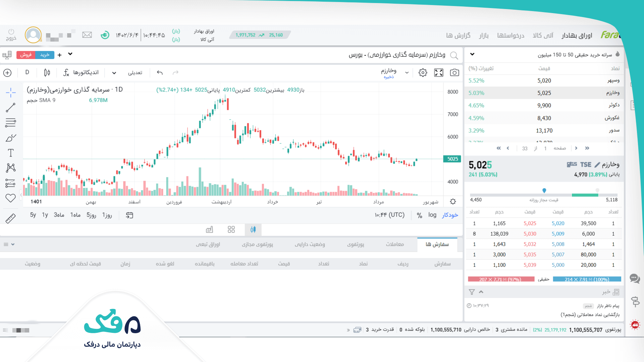644x362 pixels.
Task: Expand the dropdown next to plus button
Action: [x=70, y=54]
